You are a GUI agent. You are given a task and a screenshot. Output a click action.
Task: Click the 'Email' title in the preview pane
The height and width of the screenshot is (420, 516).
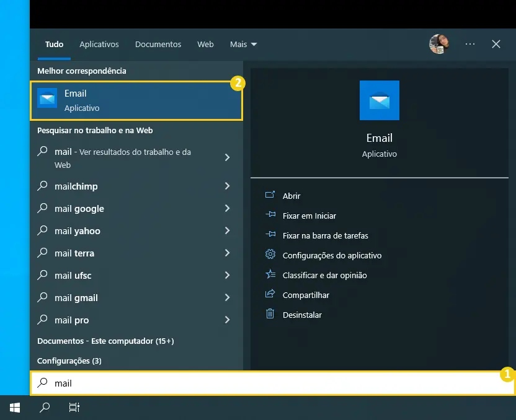click(380, 138)
